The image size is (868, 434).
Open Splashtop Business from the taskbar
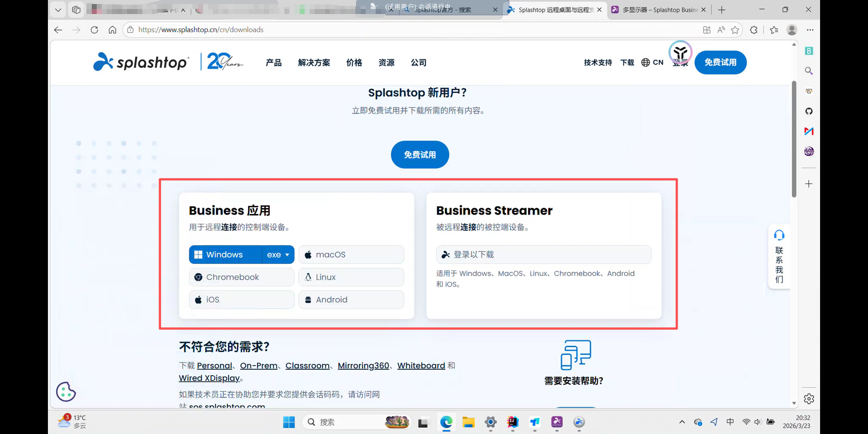[557, 422]
